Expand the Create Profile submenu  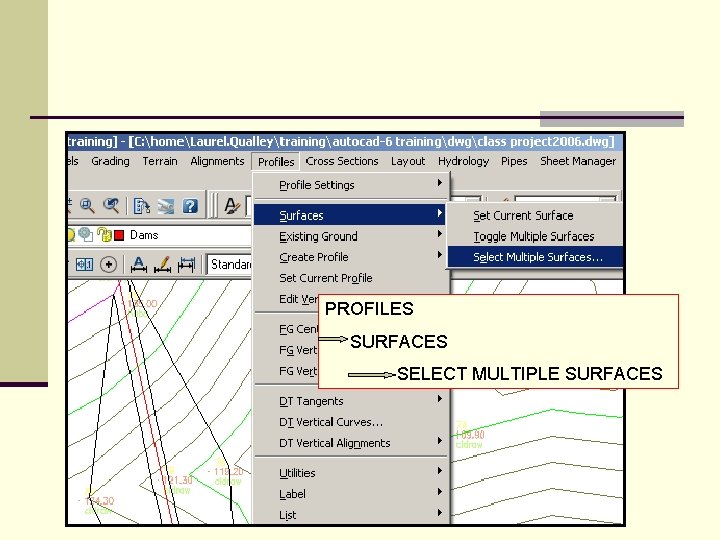(350, 257)
